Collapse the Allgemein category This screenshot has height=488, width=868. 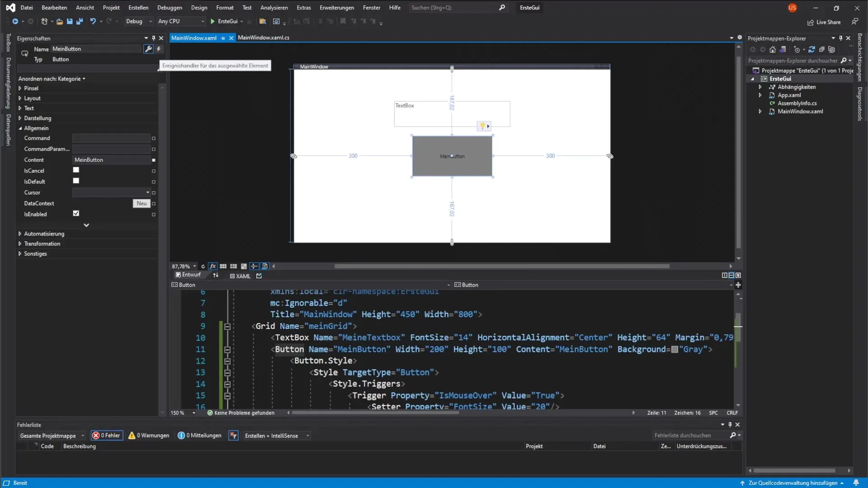coord(20,128)
